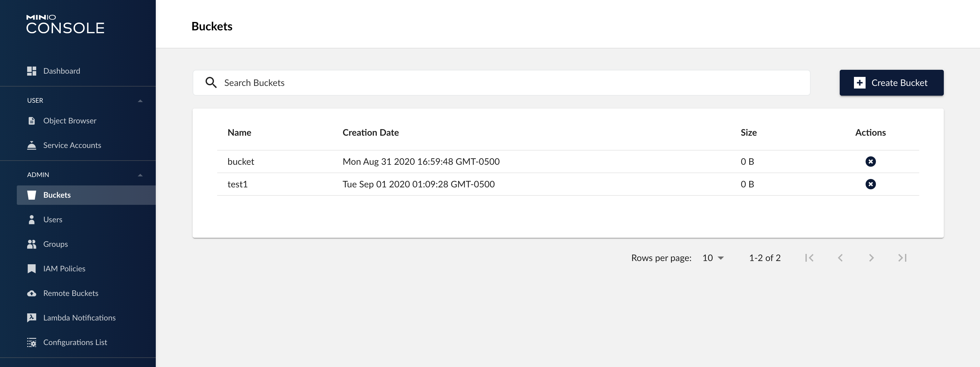This screenshot has height=367, width=980.
Task: Click the Remote Buckets cloud icon
Action: click(x=32, y=293)
